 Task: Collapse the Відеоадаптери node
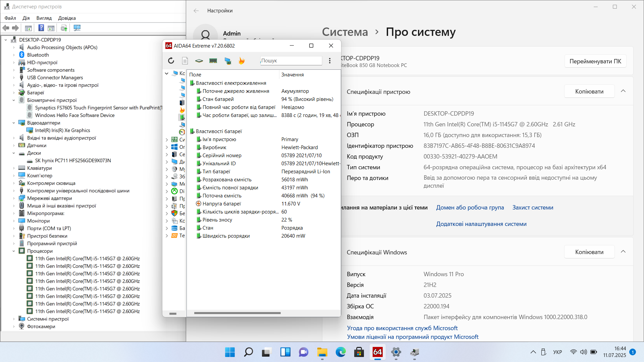pos(14,123)
